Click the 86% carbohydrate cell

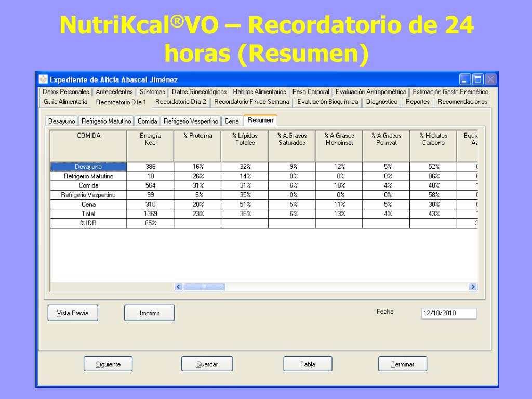point(433,176)
